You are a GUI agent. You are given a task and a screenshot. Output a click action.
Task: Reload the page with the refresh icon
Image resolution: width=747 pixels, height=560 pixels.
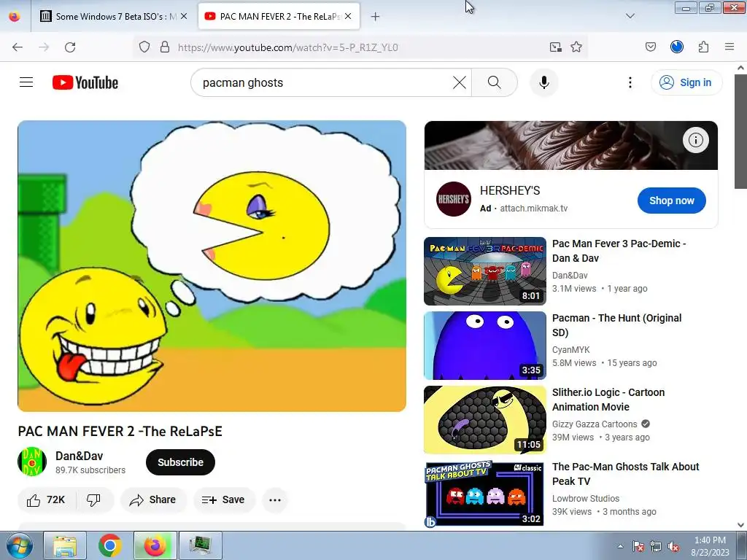[x=70, y=47]
